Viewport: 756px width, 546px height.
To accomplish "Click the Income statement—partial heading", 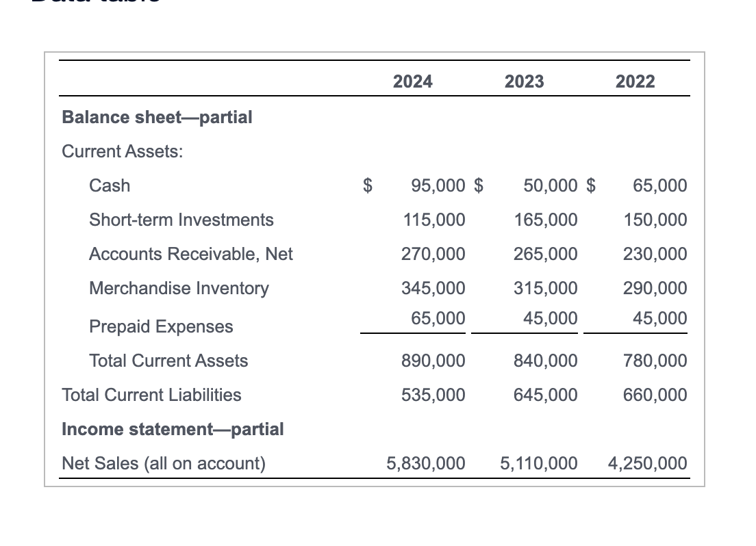I will tap(173, 430).
